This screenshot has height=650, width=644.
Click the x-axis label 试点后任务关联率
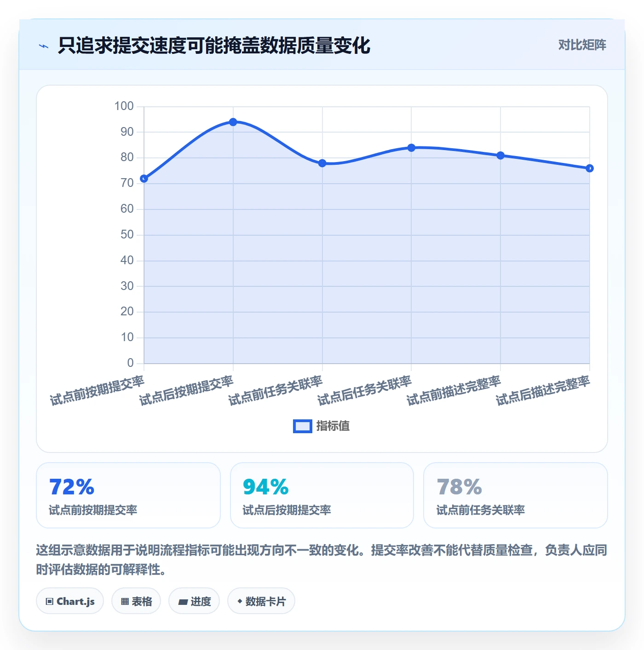(x=364, y=390)
